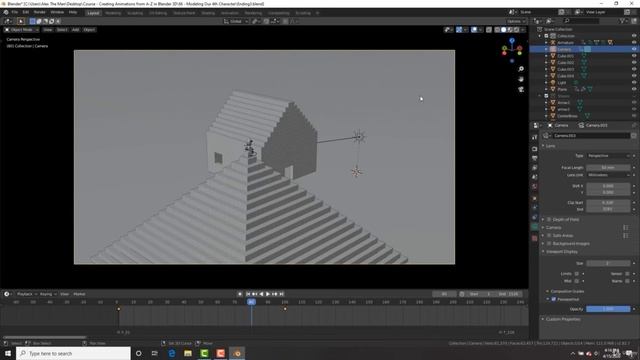The image size is (640, 360).
Task: Open the Physics properties tab icon
Action: coord(535,208)
